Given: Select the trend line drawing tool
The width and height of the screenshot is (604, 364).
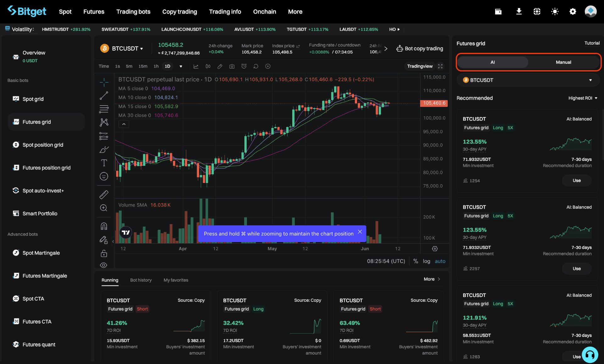Looking at the screenshot, I should [x=104, y=96].
